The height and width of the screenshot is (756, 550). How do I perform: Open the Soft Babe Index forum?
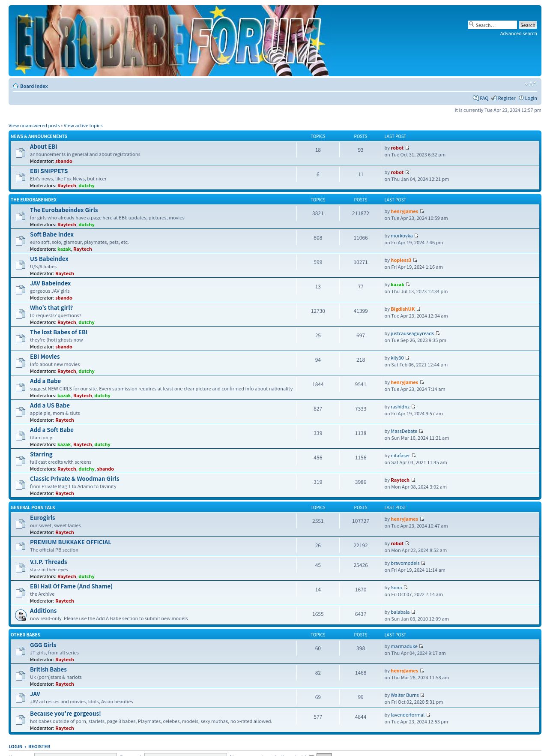click(52, 234)
